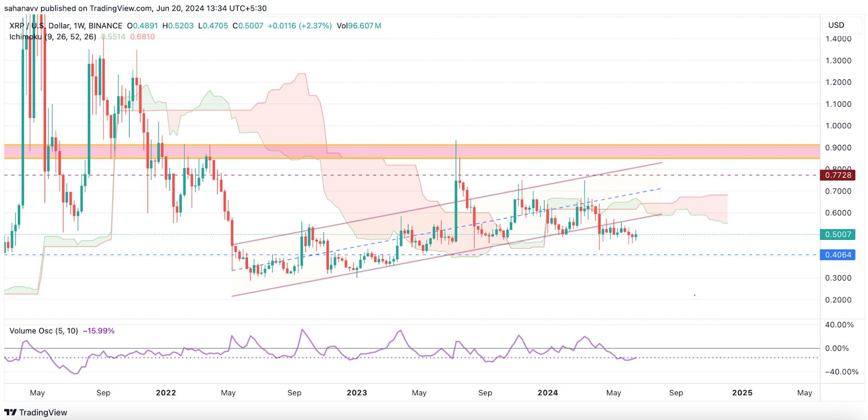Click the 2022 label on time axis
The height and width of the screenshot is (420, 868).
(165, 393)
